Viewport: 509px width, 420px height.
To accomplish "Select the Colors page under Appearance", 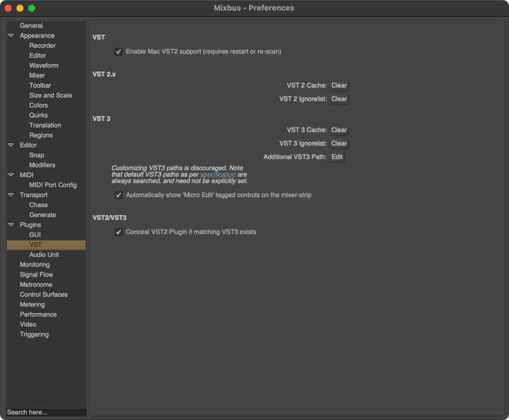I will point(38,105).
